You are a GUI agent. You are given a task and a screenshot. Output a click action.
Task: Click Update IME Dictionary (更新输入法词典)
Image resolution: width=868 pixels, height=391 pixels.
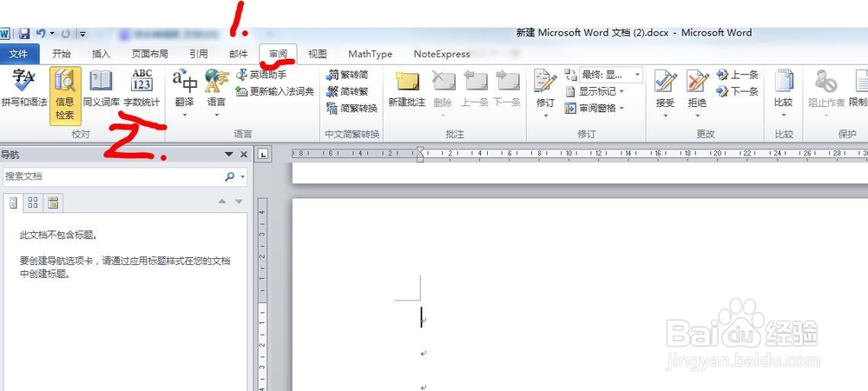click(274, 91)
